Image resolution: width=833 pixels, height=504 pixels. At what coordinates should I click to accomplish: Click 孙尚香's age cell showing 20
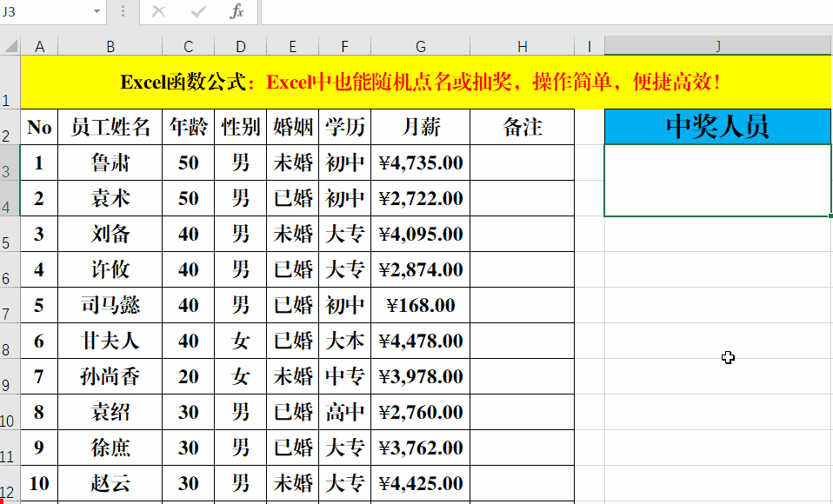click(188, 376)
